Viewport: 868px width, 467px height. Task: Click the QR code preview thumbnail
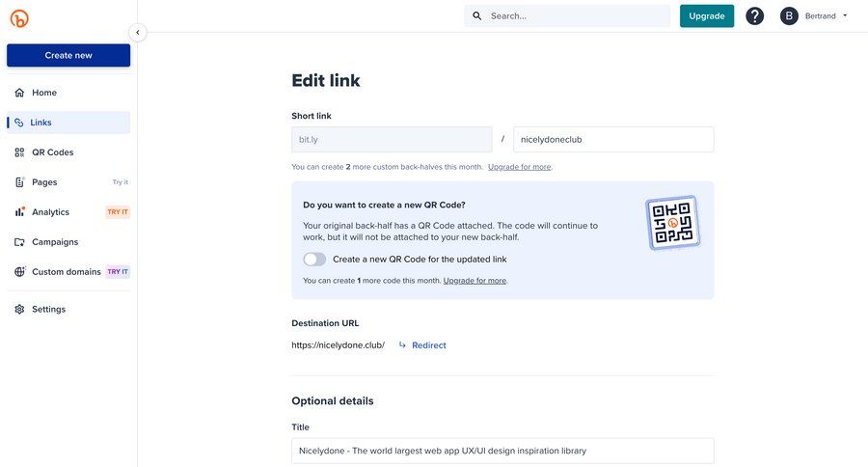pos(672,223)
